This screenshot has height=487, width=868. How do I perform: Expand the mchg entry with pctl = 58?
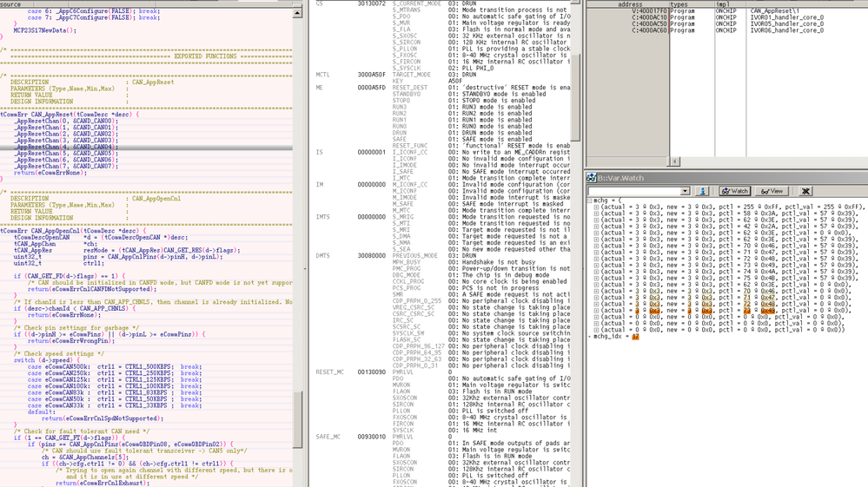point(596,214)
